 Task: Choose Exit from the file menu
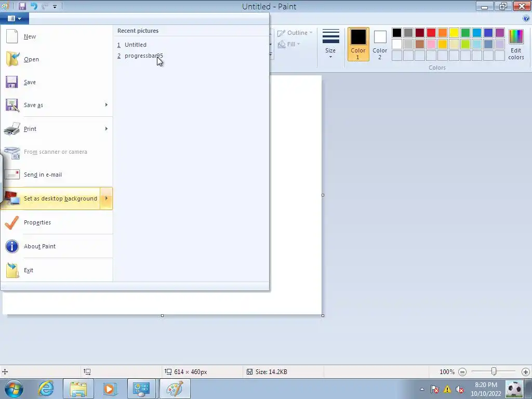(x=56, y=270)
